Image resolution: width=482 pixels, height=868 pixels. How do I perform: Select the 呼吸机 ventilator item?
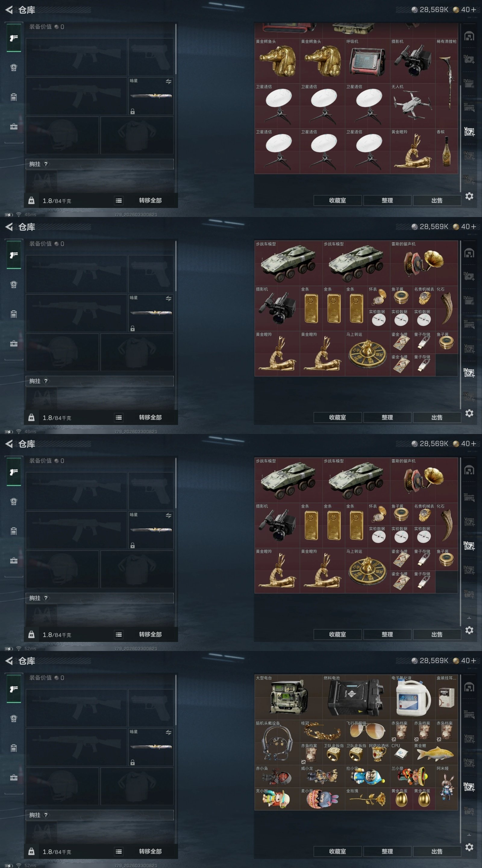(x=368, y=61)
